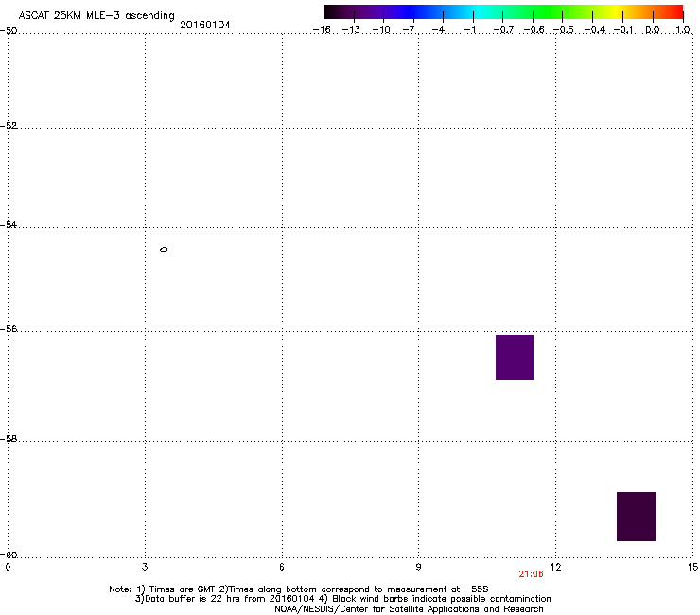Click the NOAA/NESDIS credit line
Screen dimensions: 700x615
(409, 609)
